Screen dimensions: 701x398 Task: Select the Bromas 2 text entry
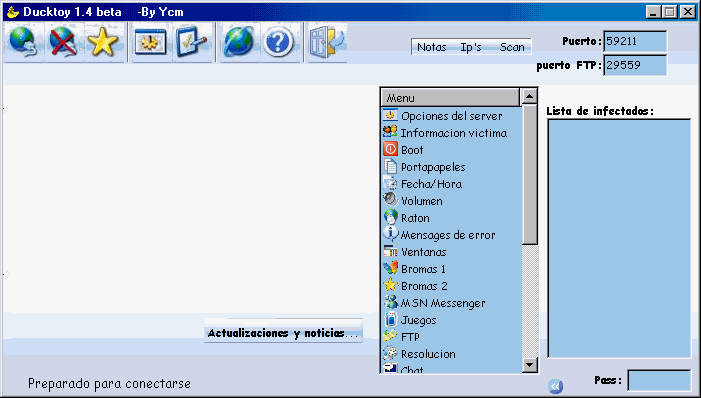coord(424,286)
